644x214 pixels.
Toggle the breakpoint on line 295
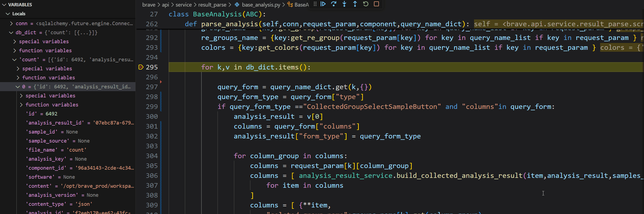click(x=141, y=67)
